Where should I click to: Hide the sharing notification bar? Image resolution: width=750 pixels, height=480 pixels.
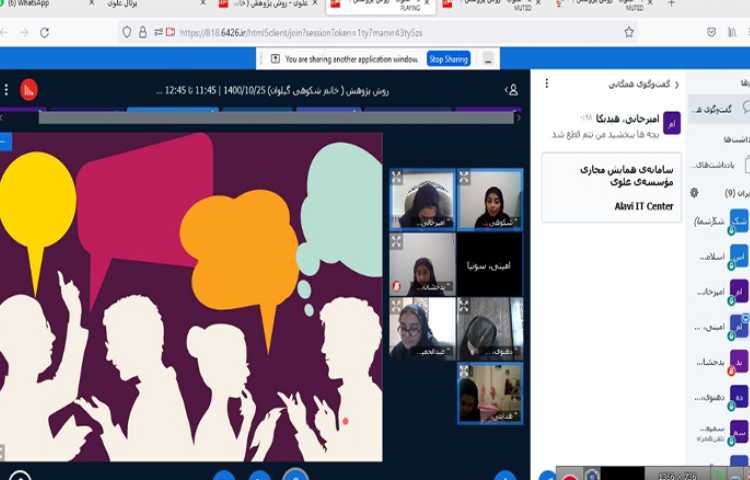(x=488, y=59)
